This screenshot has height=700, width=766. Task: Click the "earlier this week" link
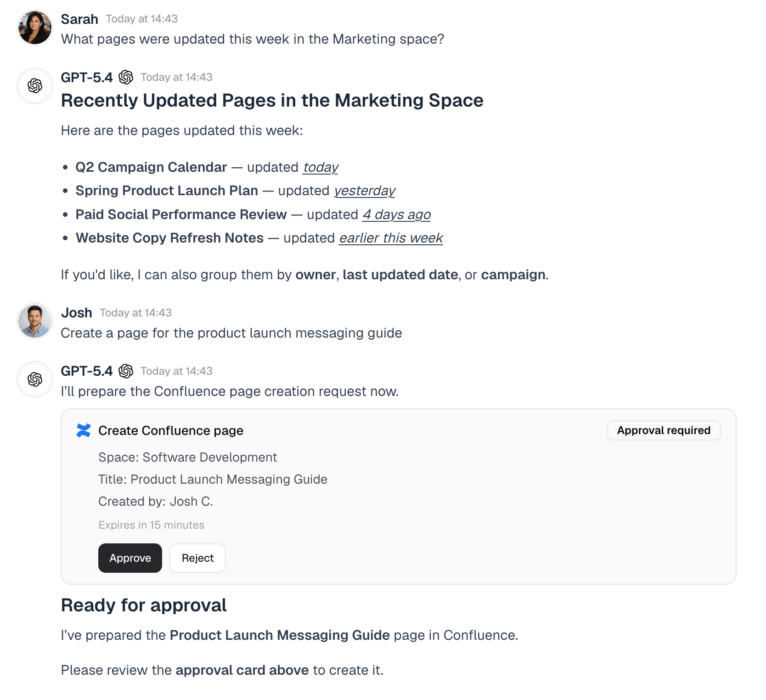390,238
